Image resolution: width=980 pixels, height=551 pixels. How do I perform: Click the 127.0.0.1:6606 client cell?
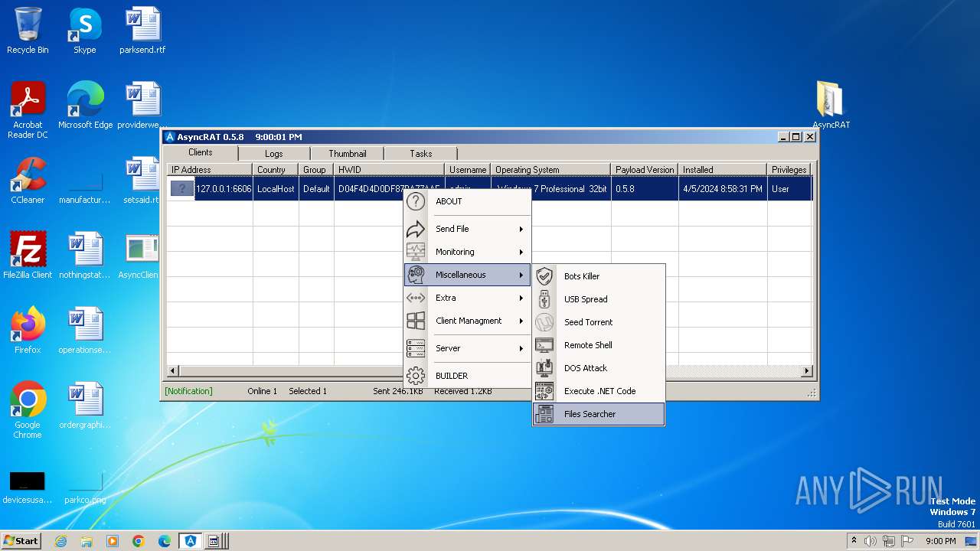pyautogui.click(x=224, y=189)
